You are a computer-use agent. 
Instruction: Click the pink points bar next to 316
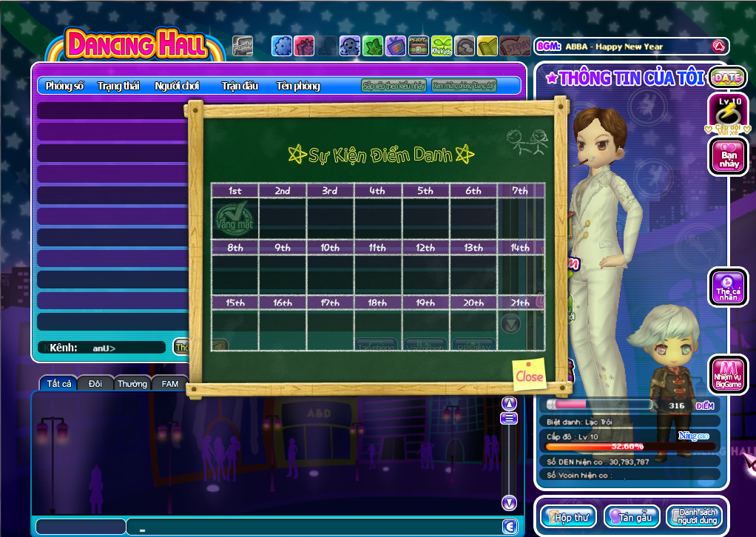[599, 405]
